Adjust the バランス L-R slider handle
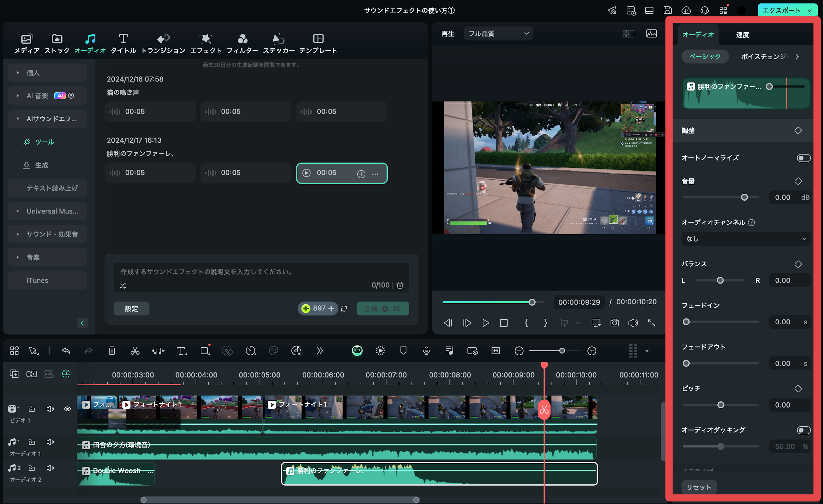The image size is (823, 504). [x=720, y=280]
